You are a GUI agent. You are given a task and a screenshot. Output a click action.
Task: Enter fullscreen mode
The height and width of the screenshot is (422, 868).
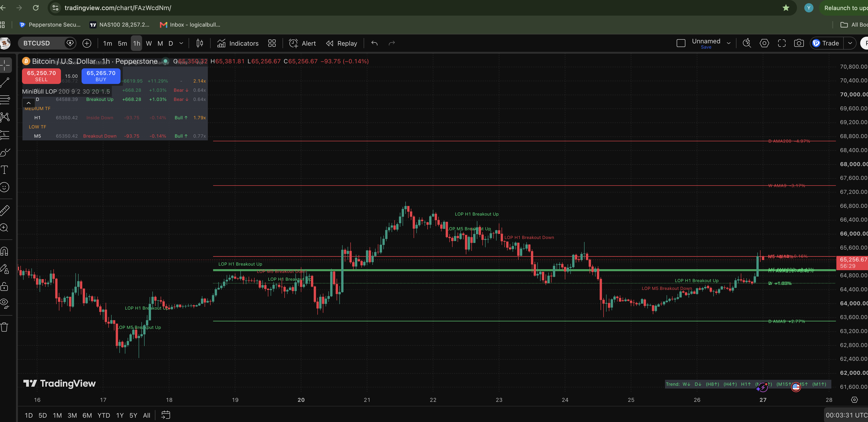(782, 43)
